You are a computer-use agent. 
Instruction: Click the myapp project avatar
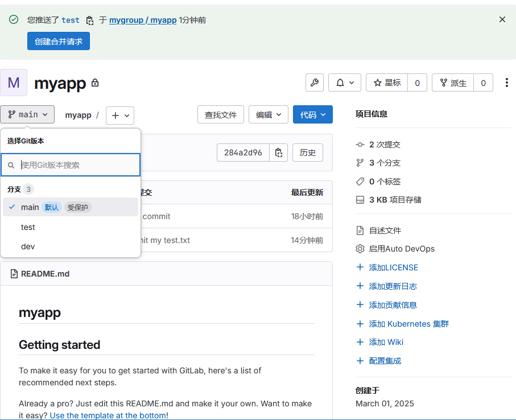point(14,83)
